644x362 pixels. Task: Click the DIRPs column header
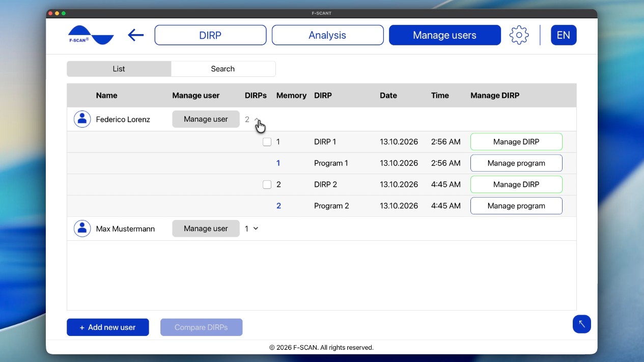[x=256, y=96]
